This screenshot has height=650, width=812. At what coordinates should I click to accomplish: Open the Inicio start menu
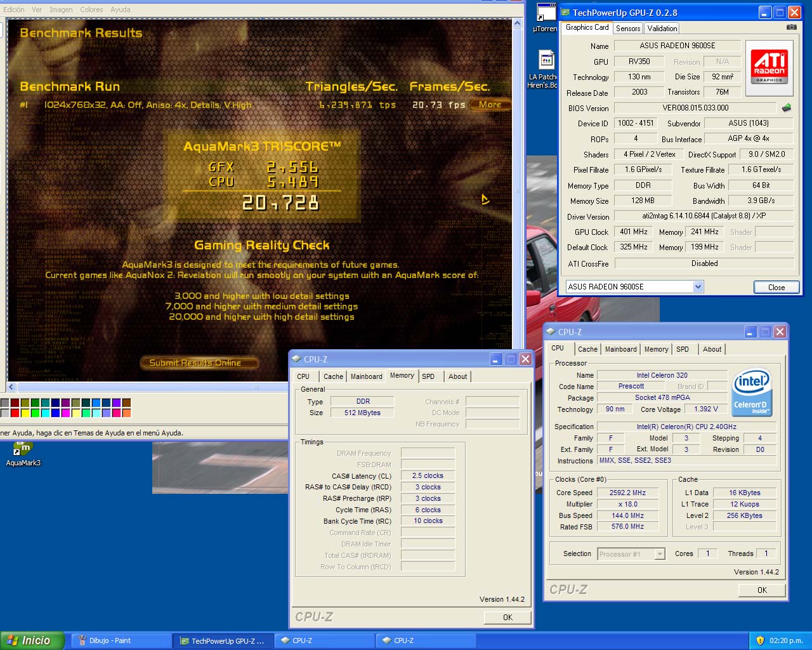click(32, 640)
